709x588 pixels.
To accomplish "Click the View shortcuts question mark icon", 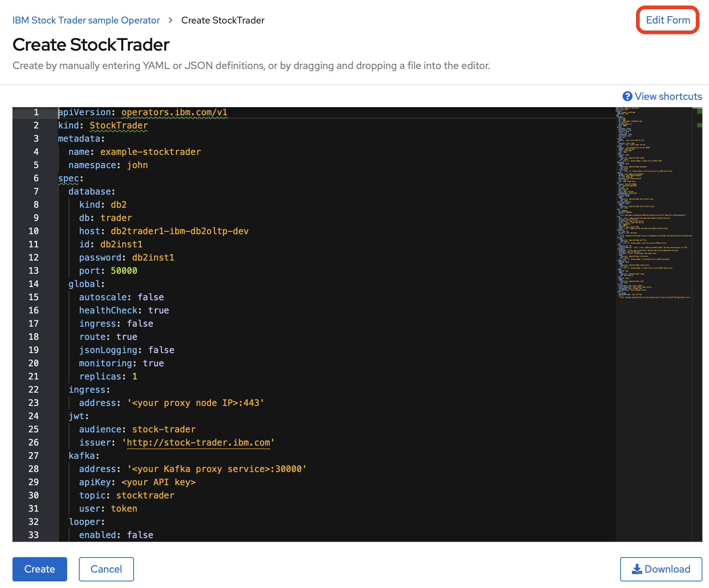I will pos(627,96).
